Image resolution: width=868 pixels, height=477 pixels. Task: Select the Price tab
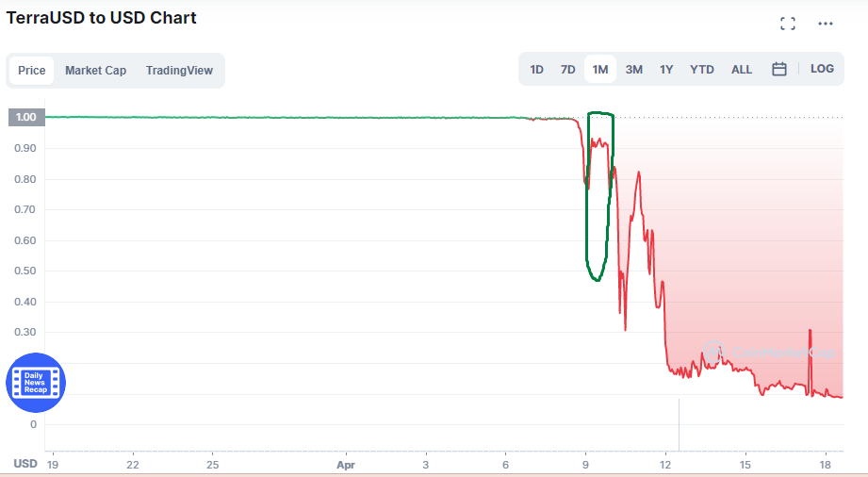(31, 71)
